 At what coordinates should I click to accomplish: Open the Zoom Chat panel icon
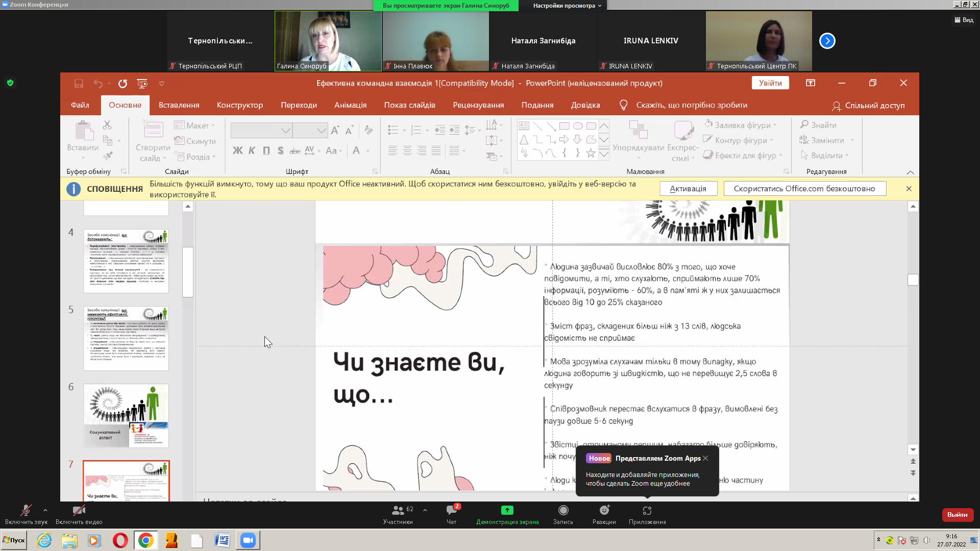[x=451, y=511]
